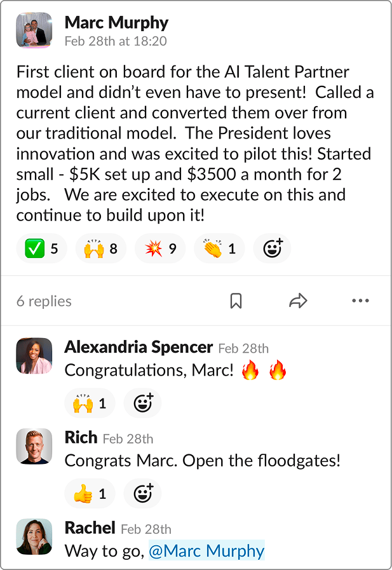
Task: Open the three-dot more actions menu
Action: tap(360, 301)
